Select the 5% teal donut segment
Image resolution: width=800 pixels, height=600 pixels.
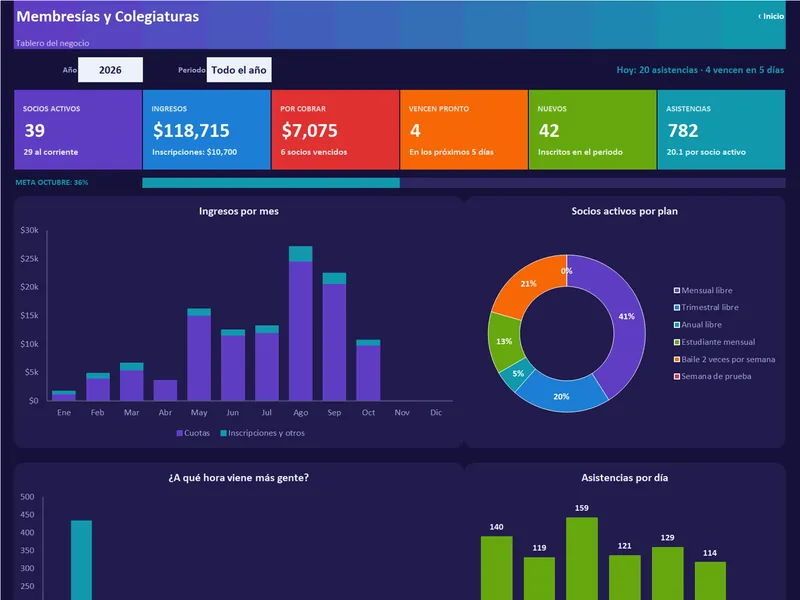point(517,373)
